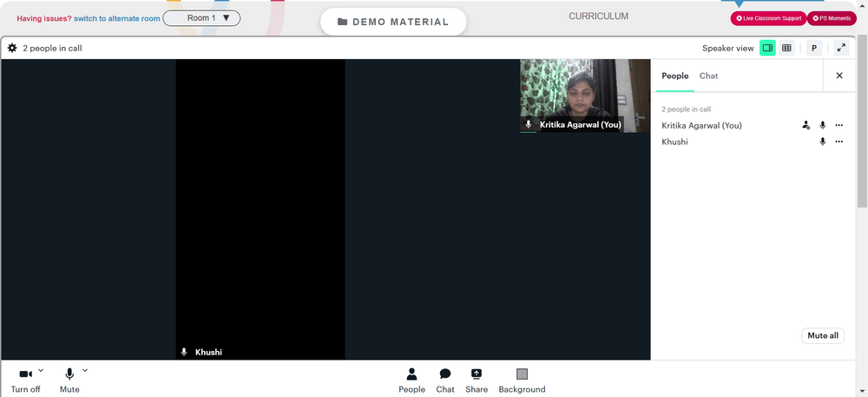Open People panel from bottom toolbar

coord(411,381)
